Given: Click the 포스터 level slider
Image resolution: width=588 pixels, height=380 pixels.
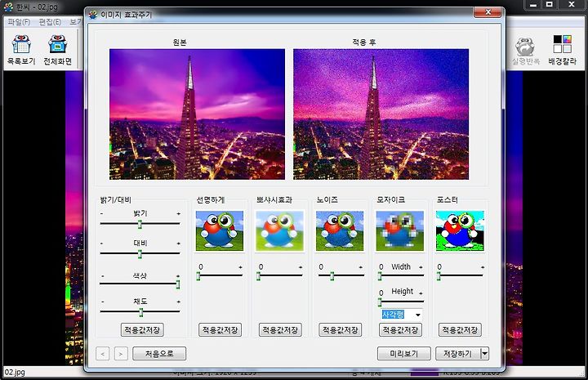Looking at the screenshot, I should click(x=460, y=276).
